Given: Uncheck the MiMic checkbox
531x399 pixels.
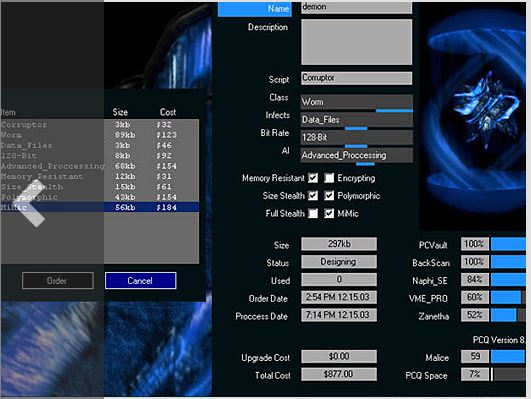Looking at the screenshot, I should coord(329,213).
